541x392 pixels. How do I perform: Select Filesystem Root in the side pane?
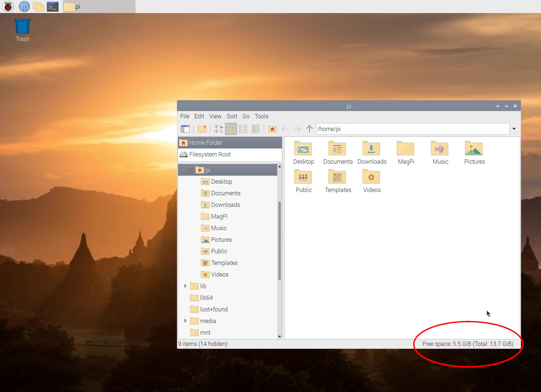coord(210,154)
